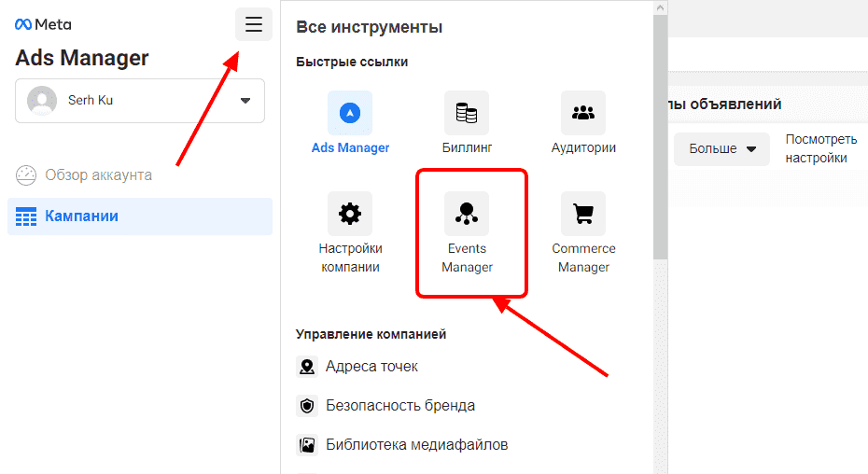Click the Управление компанией heading
Screen dimensions: 868x474
tap(371, 334)
